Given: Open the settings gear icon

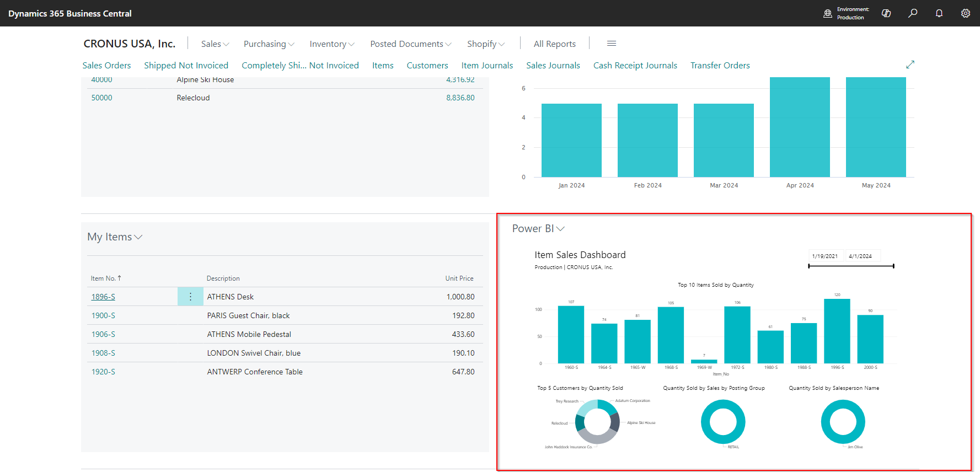Looking at the screenshot, I should click(x=966, y=13).
